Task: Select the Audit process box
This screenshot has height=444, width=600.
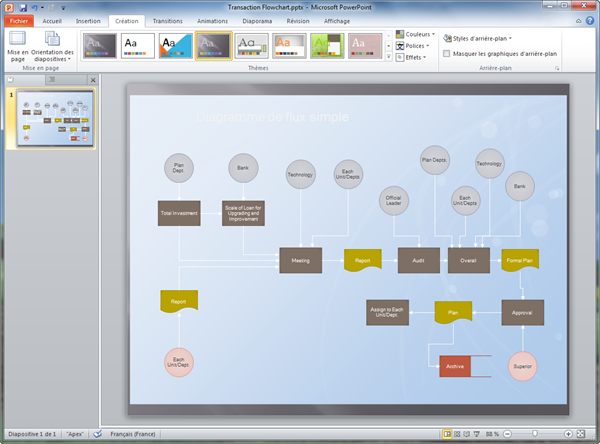Action: [419, 260]
